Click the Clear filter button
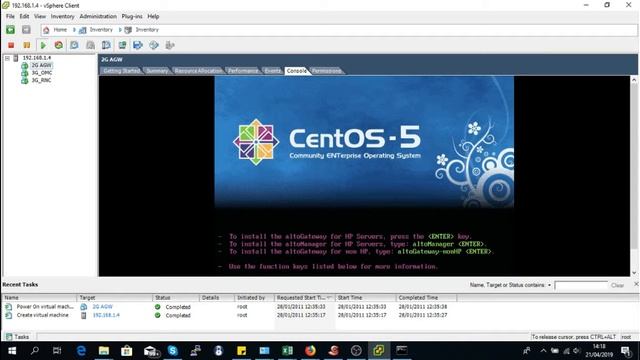This screenshot has height=360, width=640. pyautogui.click(x=617, y=285)
